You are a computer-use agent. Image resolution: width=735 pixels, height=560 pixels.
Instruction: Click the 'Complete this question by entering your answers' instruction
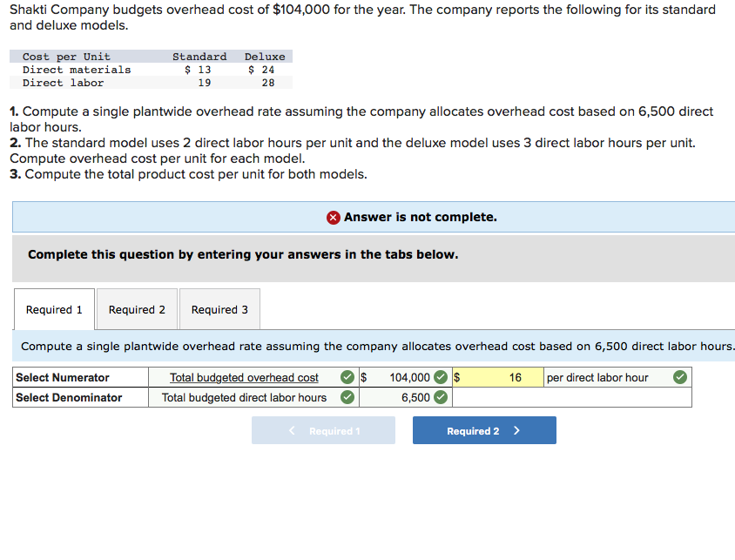tap(243, 254)
